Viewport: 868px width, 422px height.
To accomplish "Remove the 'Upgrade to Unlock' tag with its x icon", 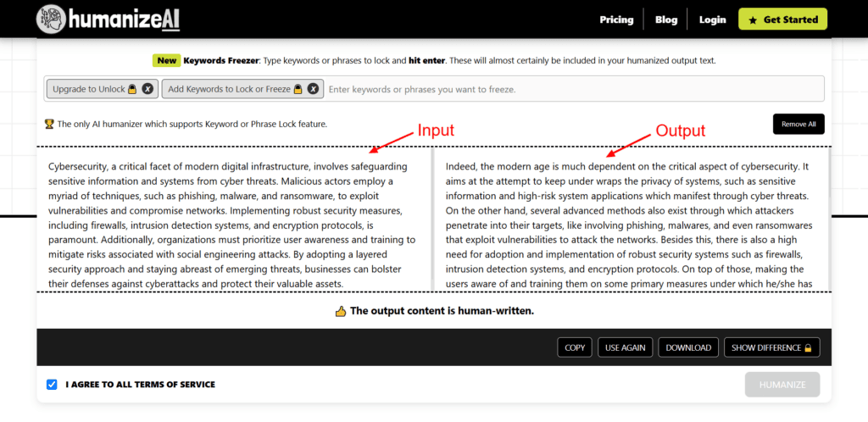I will 147,88.
